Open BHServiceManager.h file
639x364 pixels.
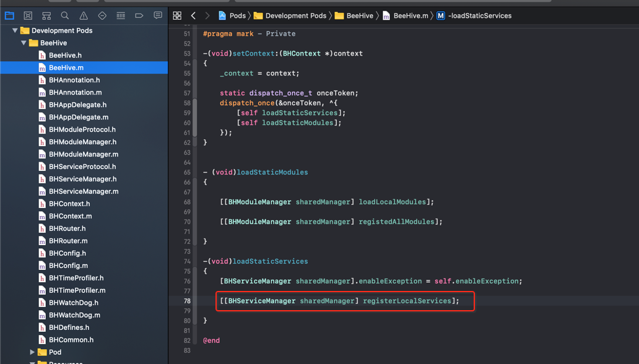pos(84,179)
